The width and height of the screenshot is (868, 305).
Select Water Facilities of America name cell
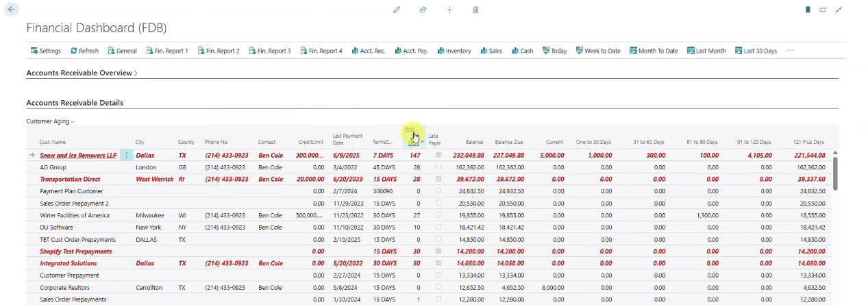[75, 215]
